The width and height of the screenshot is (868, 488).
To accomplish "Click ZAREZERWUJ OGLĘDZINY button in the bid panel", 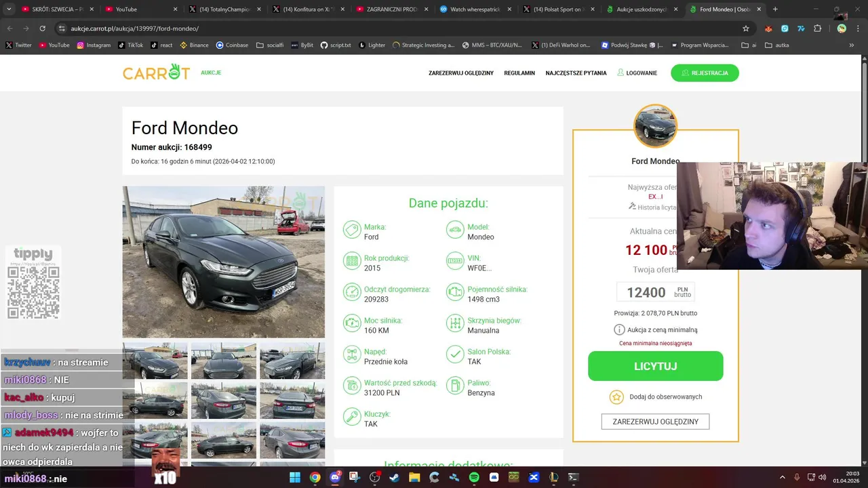I will 655,422.
